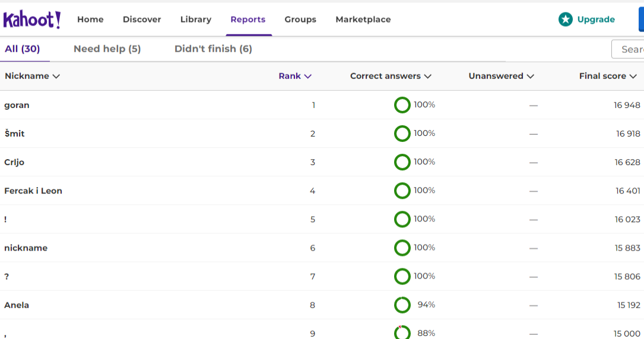Click the Search input field
Viewport: 644px width, 339px height.
click(x=627, y=49)
